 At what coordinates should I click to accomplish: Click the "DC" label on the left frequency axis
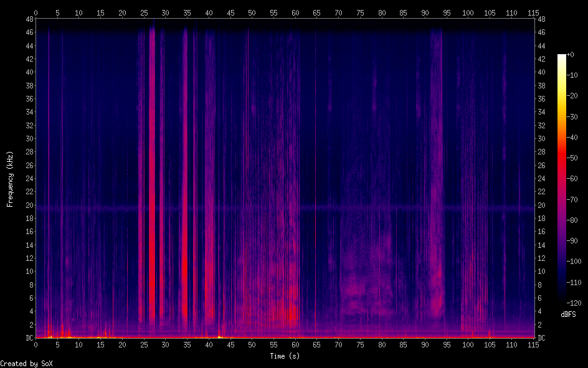28,338
